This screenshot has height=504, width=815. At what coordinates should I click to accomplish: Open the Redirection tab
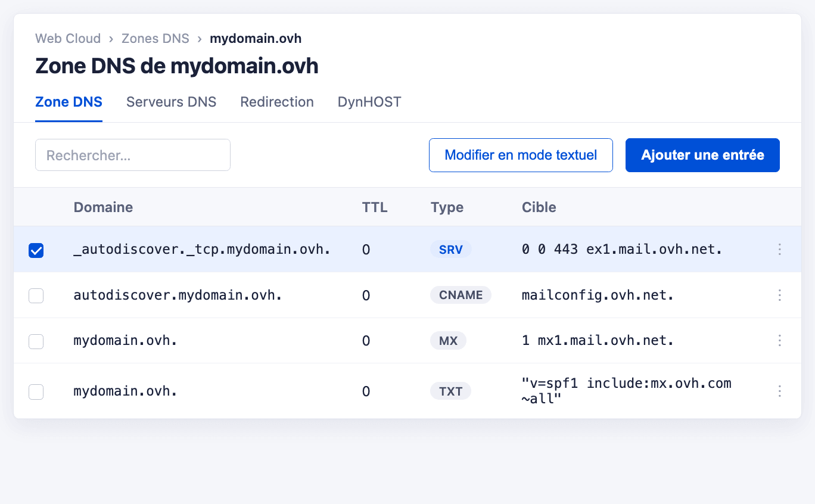(x=277, y=102)
